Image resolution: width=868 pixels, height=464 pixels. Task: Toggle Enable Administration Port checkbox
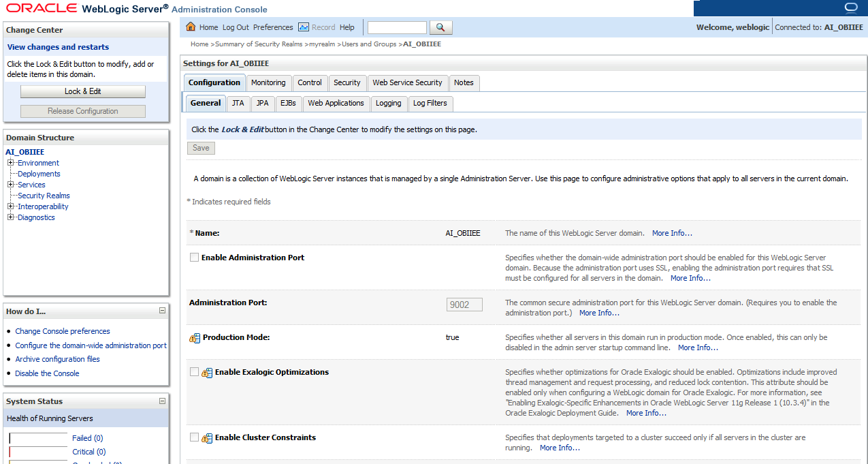click(194, 258)
